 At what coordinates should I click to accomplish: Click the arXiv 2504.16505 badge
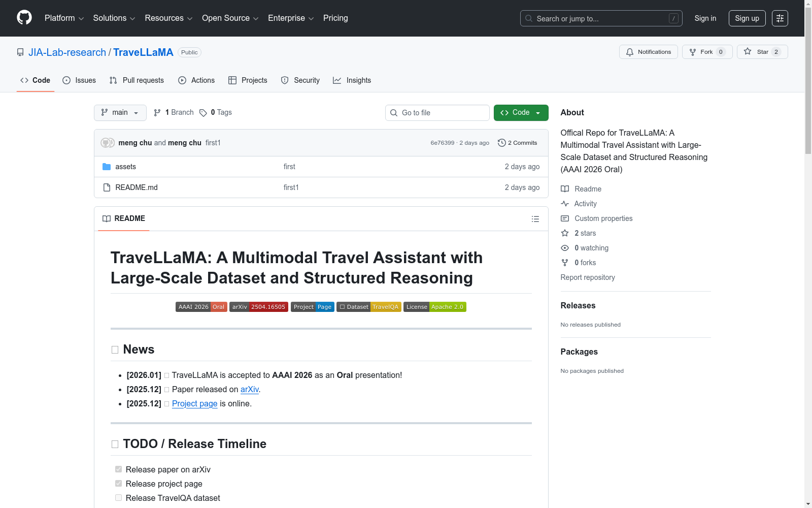click(x=259, y=307)
